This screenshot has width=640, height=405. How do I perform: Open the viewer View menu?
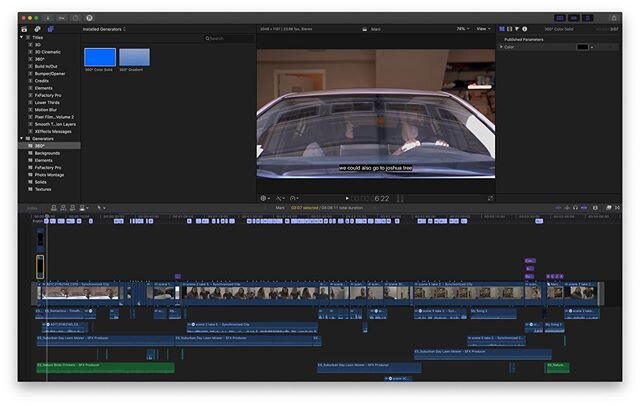(x=484, y=29)
